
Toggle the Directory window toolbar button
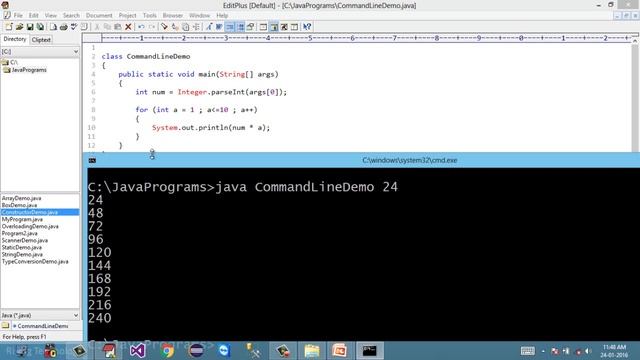point(274,27)
